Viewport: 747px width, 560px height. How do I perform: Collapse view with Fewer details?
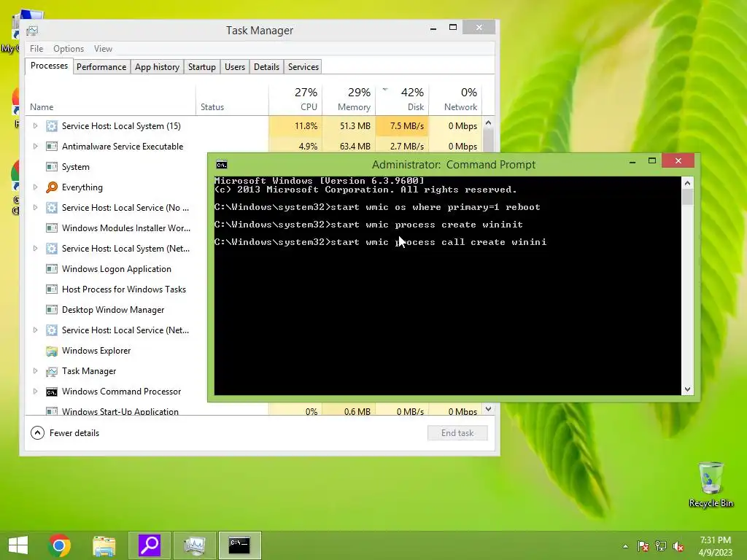coord(65,433)
